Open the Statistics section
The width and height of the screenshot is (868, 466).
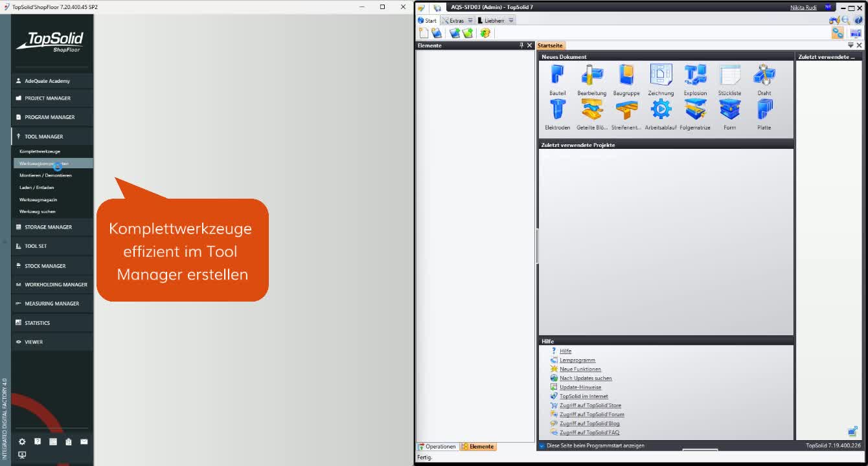point(52,323)
